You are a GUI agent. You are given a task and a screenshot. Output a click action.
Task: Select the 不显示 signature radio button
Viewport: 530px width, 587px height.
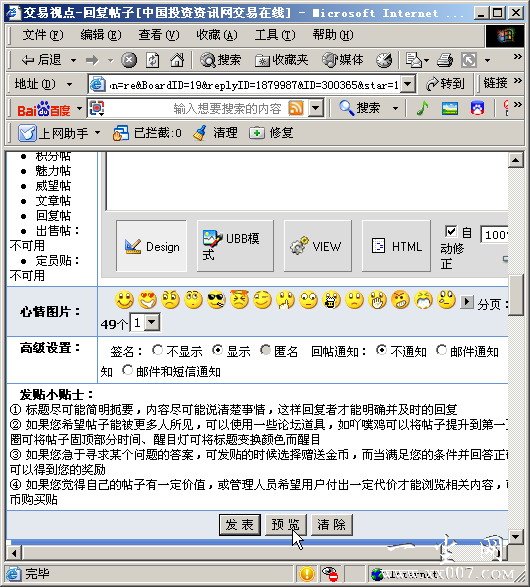[x=157, y=350]
